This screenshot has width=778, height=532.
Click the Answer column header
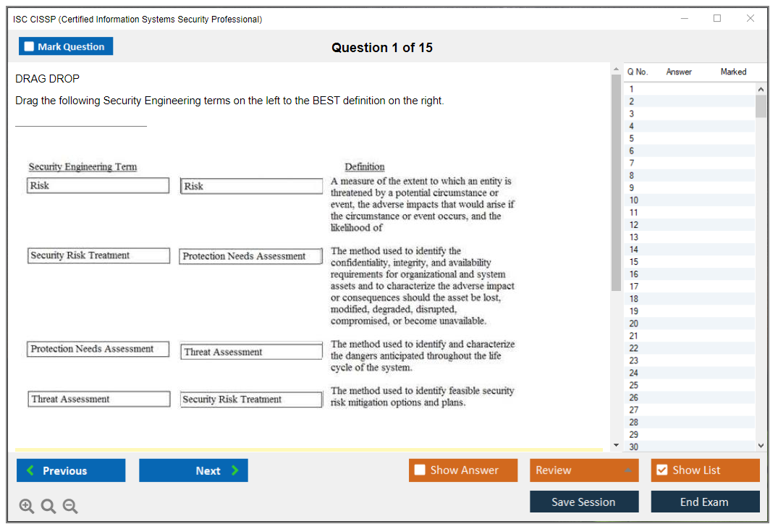point(679,72)
